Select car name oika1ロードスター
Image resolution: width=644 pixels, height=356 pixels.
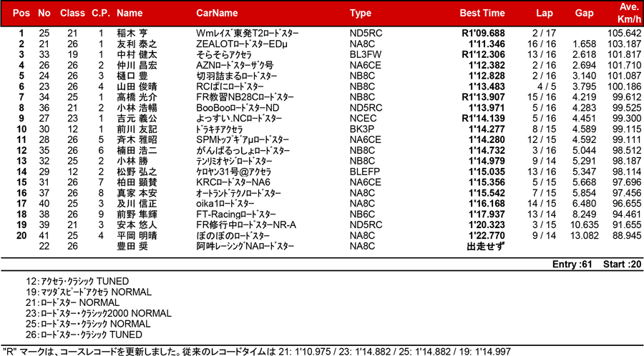[x=225, y=204]
